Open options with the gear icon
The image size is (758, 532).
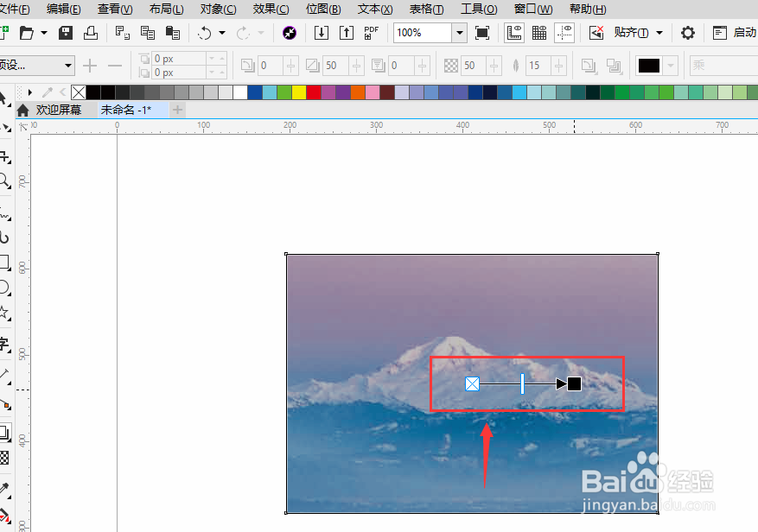687,33
